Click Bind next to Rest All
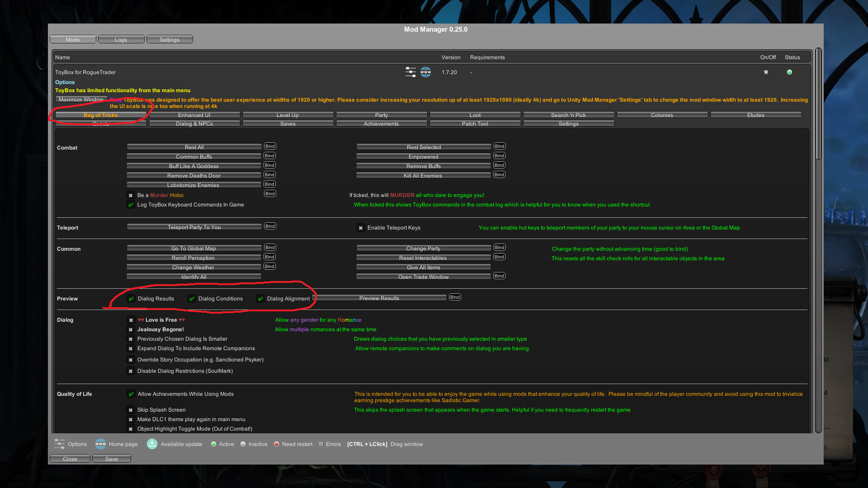Screen dimensions: 868x488 pos(270,146)
